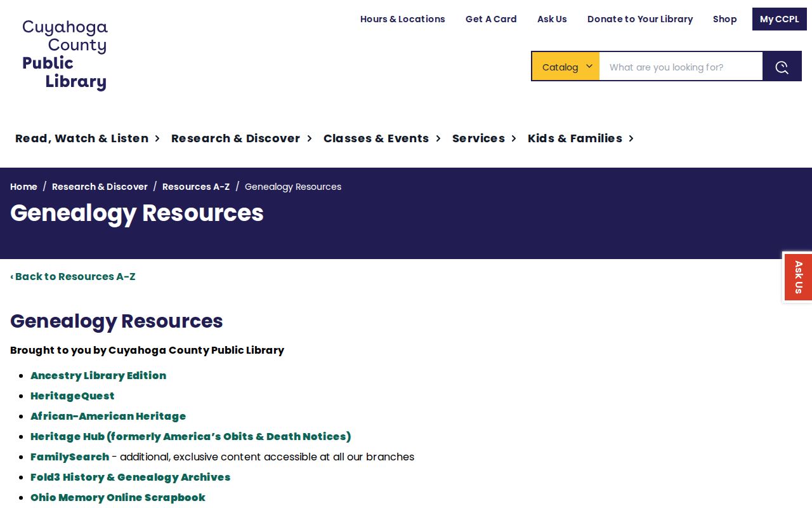Go back to Resources A-Z
Image resolution: width=812 pixels, height=508 pixels.
coord(73,276)
